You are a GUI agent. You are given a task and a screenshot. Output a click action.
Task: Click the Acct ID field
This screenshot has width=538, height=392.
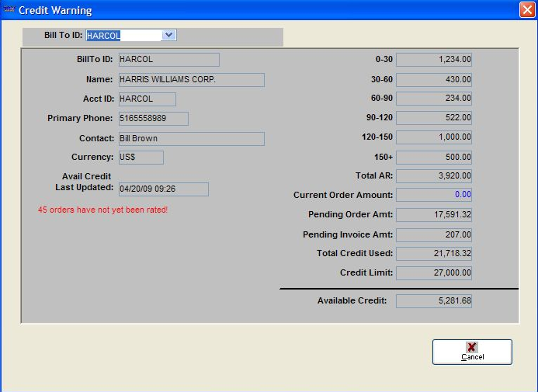[x=146, y=99]
